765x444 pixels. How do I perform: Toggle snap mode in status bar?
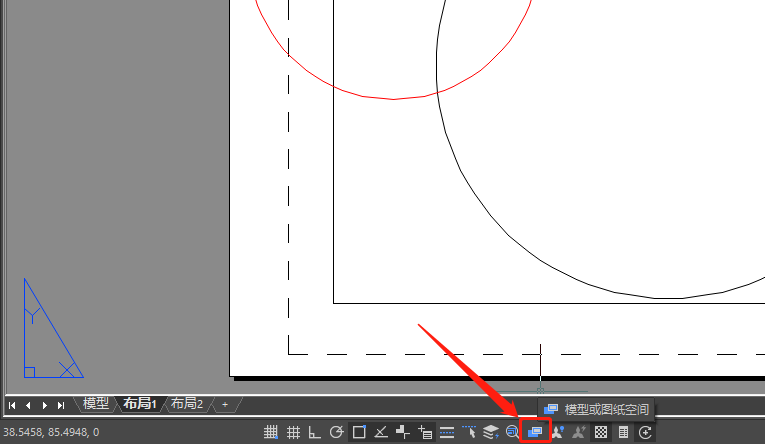270,432
